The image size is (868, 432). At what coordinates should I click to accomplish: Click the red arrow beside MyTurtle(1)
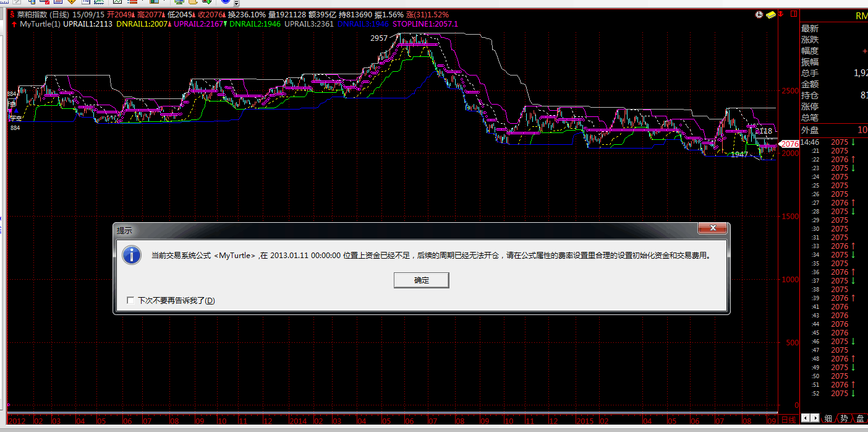(14, 24)
